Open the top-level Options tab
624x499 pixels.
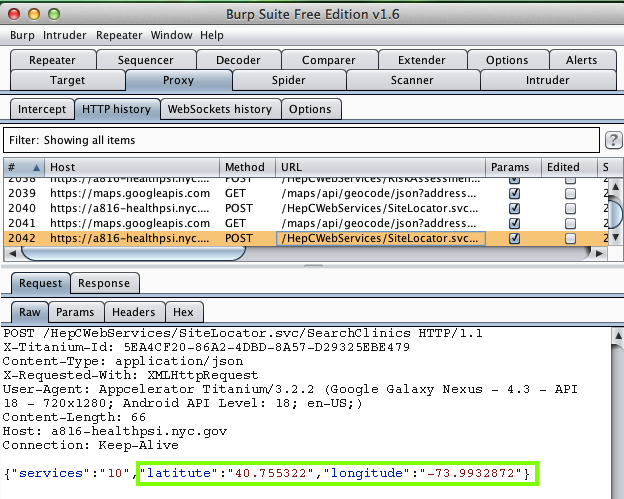point(507,60)
